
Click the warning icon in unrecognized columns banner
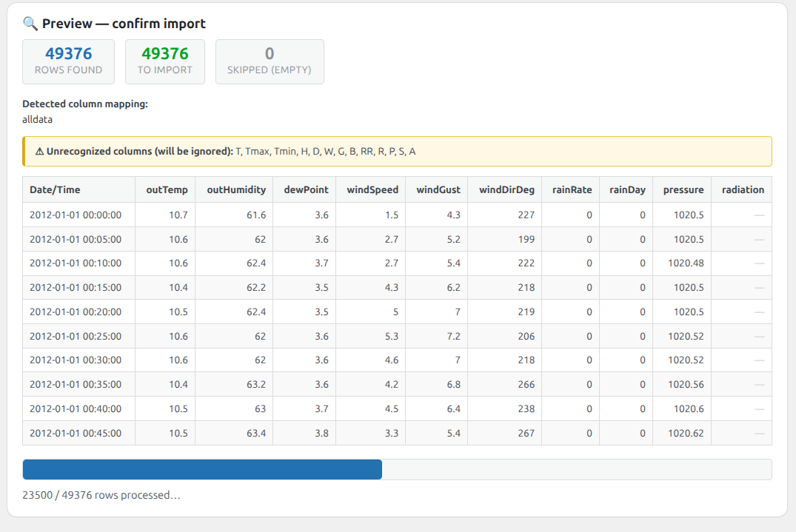click(39, 152)
